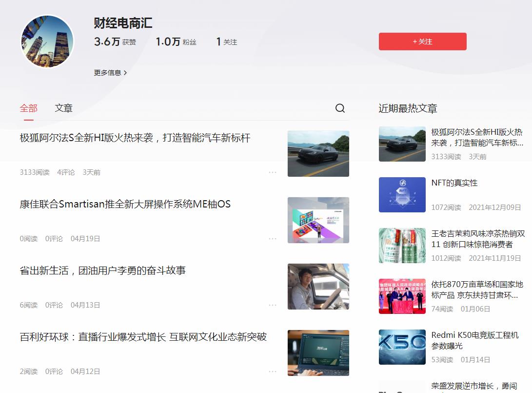Click the 财经电商汇 account name

123,23
